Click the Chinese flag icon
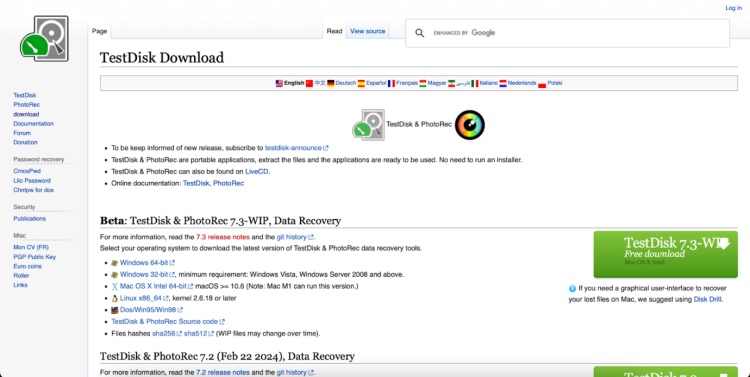The height and width of the screenshot is (377, 750). pos(309,83)
